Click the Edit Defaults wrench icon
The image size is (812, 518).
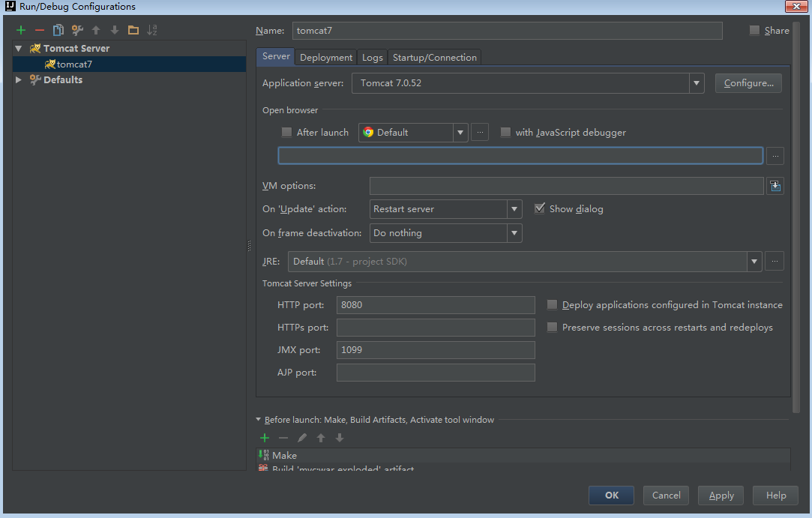pyautogui.click(x=77, y=31)
